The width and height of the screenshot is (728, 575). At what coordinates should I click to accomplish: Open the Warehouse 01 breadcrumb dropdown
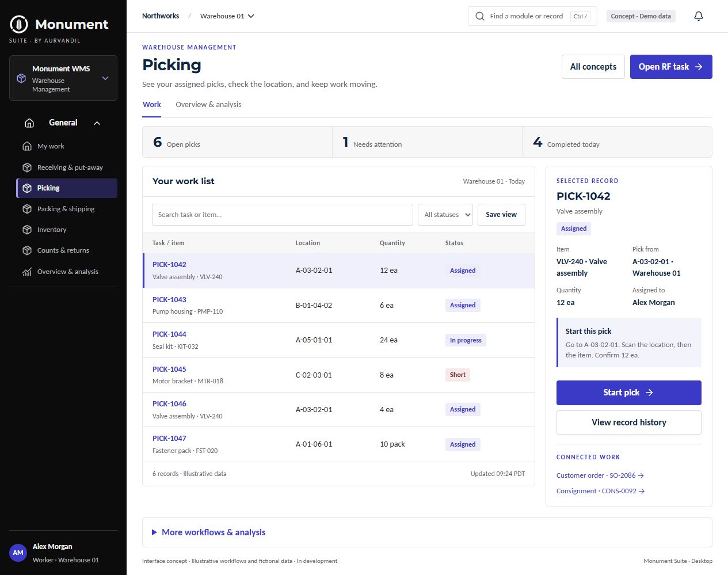pos(227,16)
